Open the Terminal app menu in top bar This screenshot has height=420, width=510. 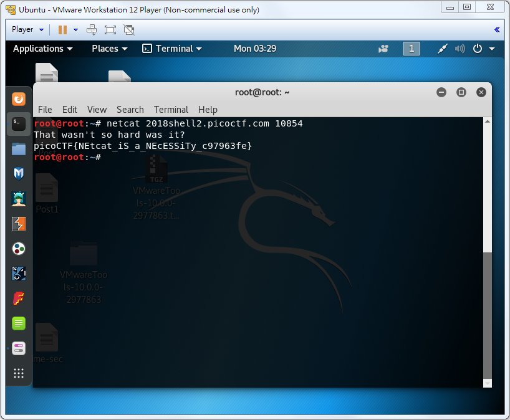pyautogui.click(x=172, y=49)
